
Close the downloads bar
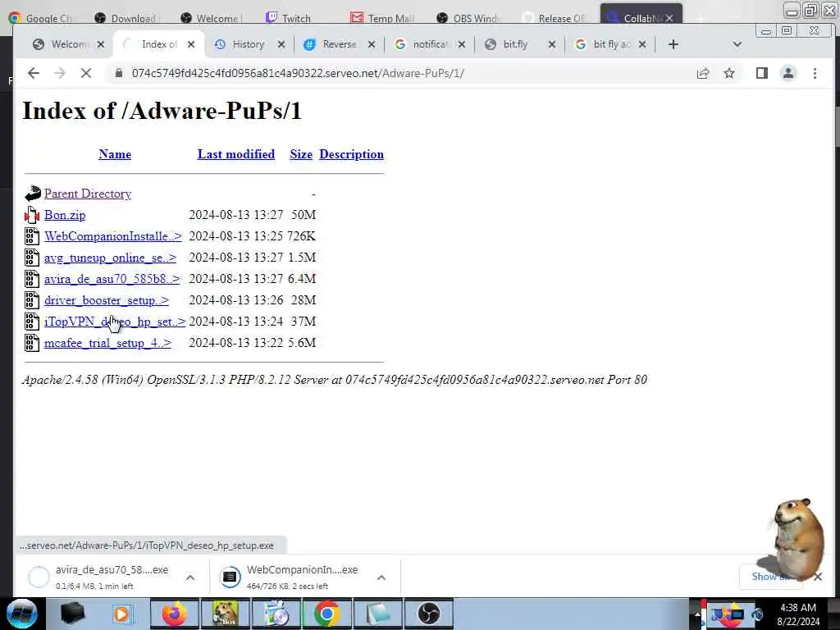pos(818,577)
